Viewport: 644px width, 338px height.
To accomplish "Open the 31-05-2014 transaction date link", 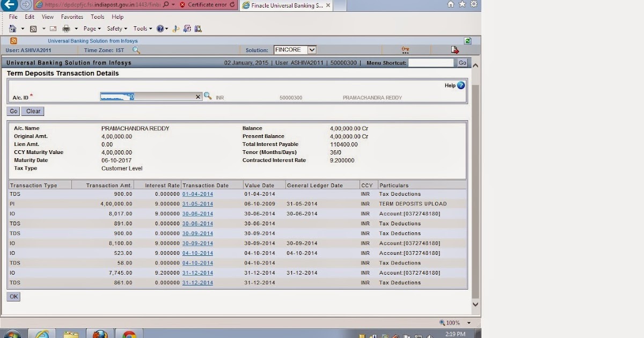I will click(x=197, y=204).
